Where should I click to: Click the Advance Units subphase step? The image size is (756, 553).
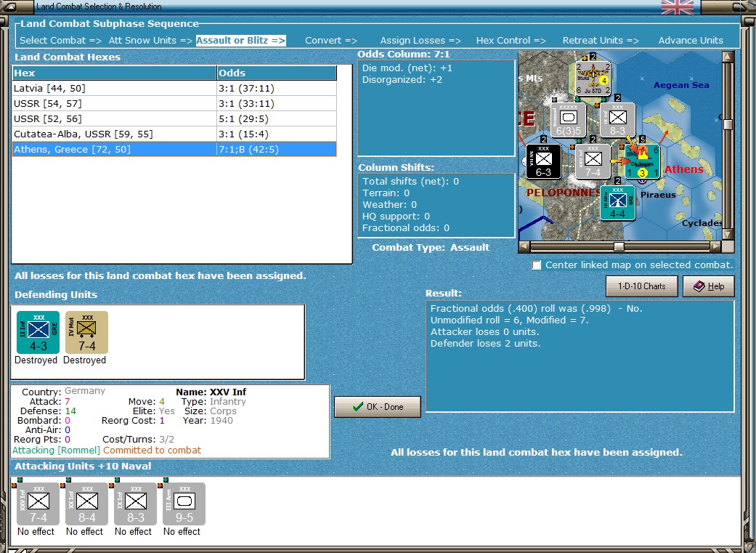pos(691,41)
